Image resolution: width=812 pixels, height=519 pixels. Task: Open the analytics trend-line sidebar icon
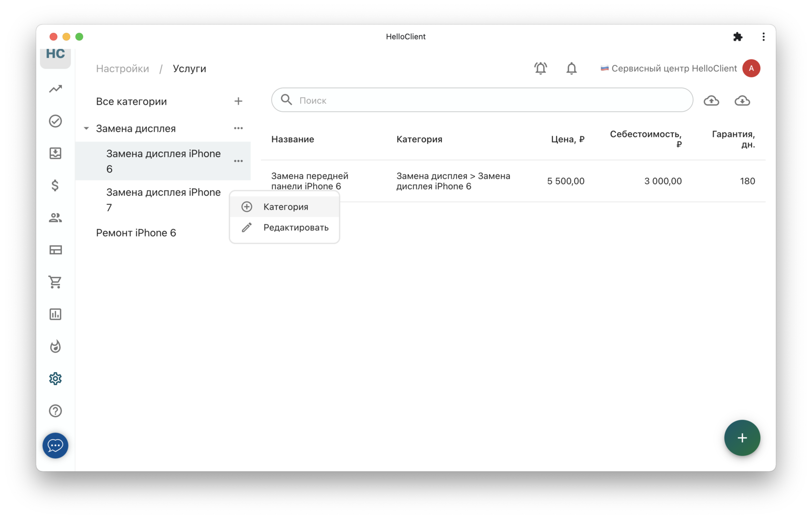tap(56, 89)
